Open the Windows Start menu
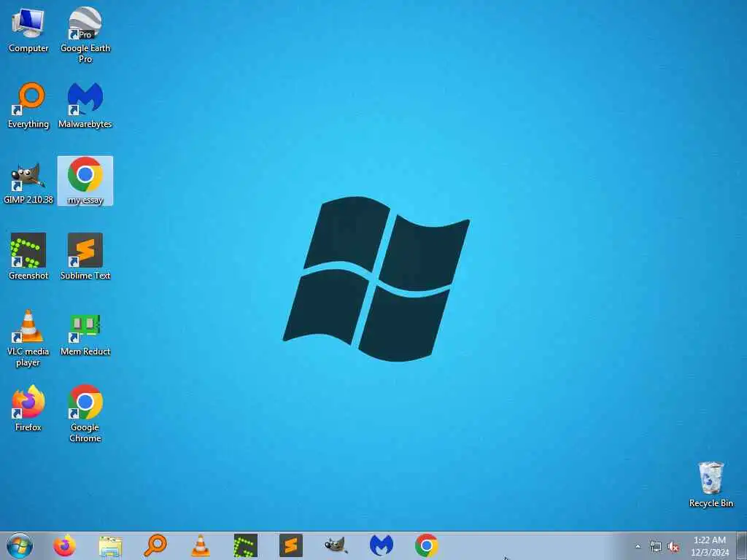Image resolution: width=747 pixels, height=560 pixels. coord(20,545)
